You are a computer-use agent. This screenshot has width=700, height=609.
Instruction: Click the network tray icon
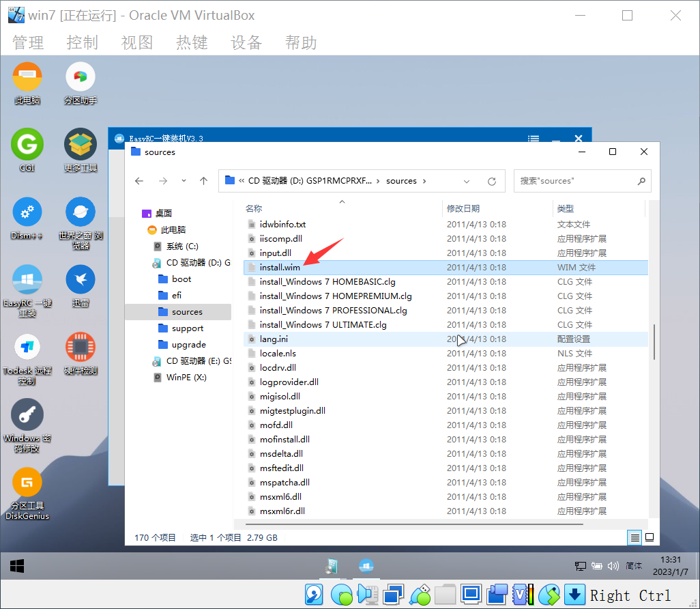coord(580,566)
